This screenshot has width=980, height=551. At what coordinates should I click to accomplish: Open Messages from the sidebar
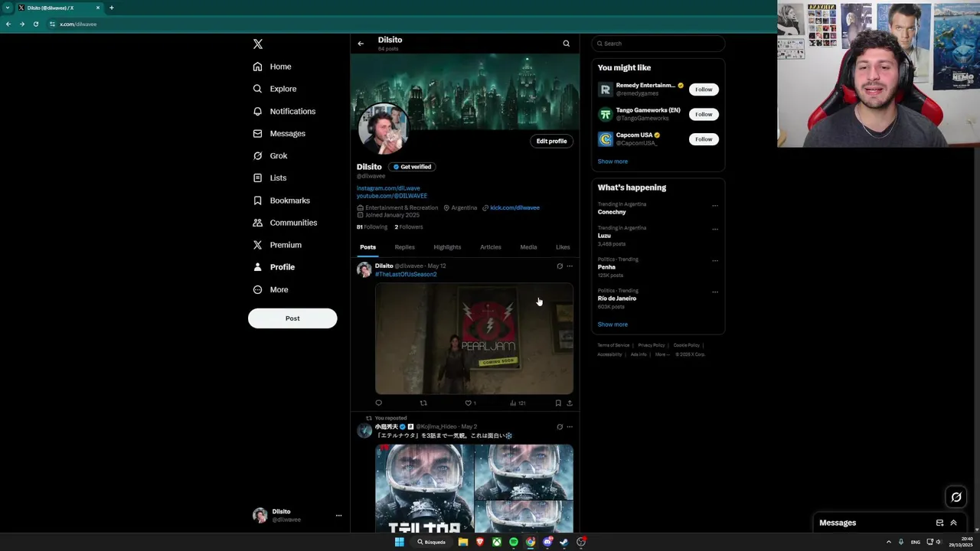point(279,133)
